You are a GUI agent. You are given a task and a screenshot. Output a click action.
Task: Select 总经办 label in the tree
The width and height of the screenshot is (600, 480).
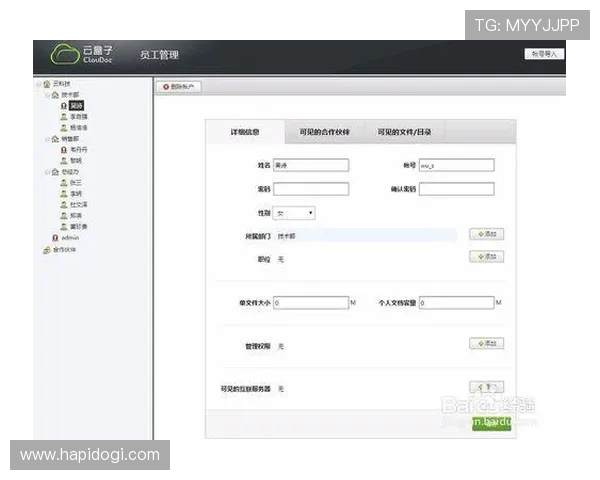[x=70, y=172]
